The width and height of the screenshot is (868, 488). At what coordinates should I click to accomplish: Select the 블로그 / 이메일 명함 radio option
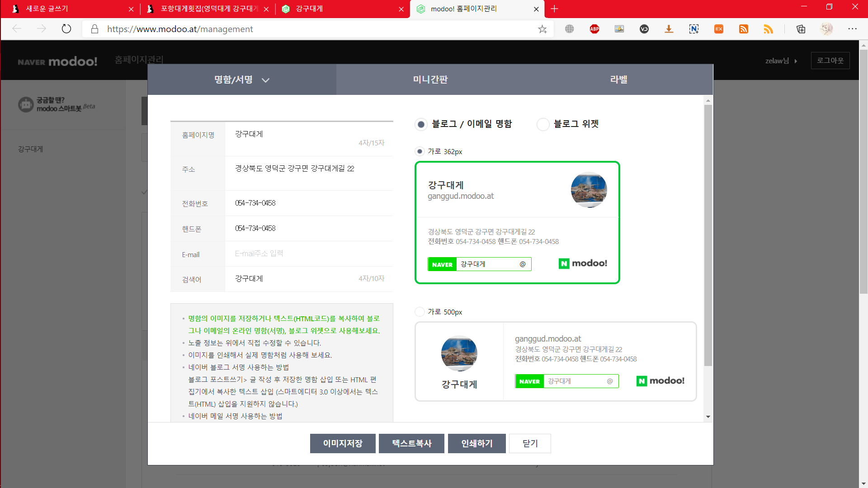[x=421, y=124]
